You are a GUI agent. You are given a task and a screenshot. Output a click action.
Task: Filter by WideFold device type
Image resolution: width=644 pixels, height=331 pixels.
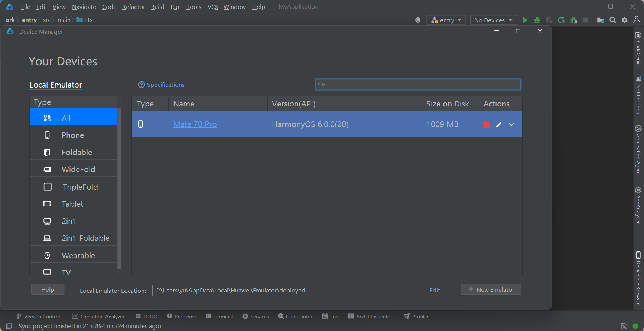pyautogui.click(x=74, y=169)
